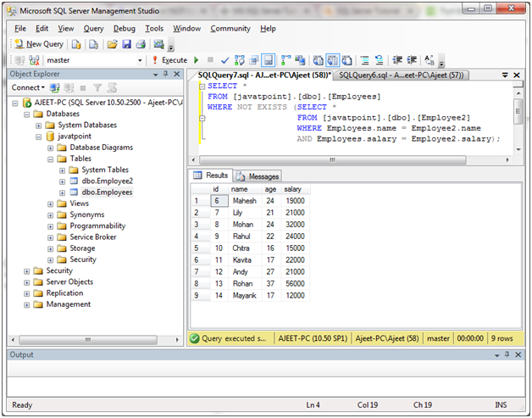Click the Decrease Indent icon
532x418 pixels.
coord(397,60)
